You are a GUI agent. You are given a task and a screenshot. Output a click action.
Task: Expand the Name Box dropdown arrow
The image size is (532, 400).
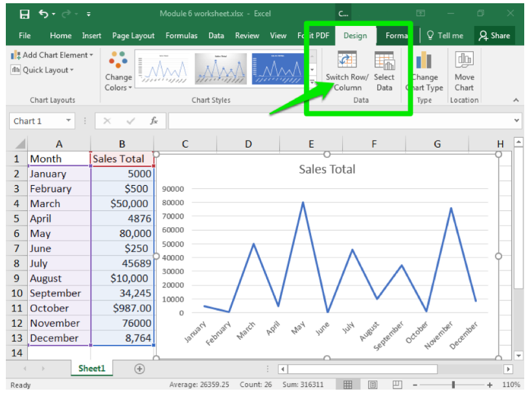click(69, 121)
